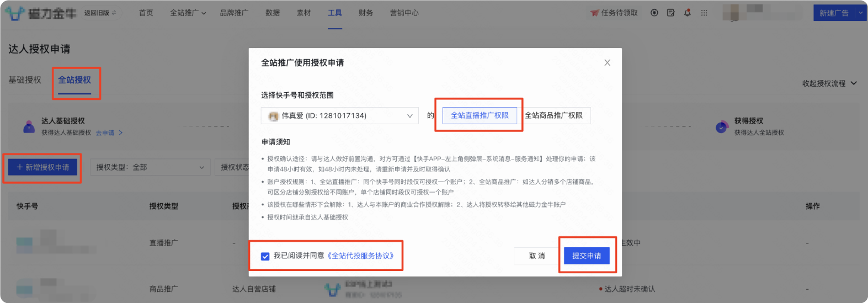The height and width of the screenshot is (303, 868).
Task: Open the 财务 menu item
Action: click(366, 13)
